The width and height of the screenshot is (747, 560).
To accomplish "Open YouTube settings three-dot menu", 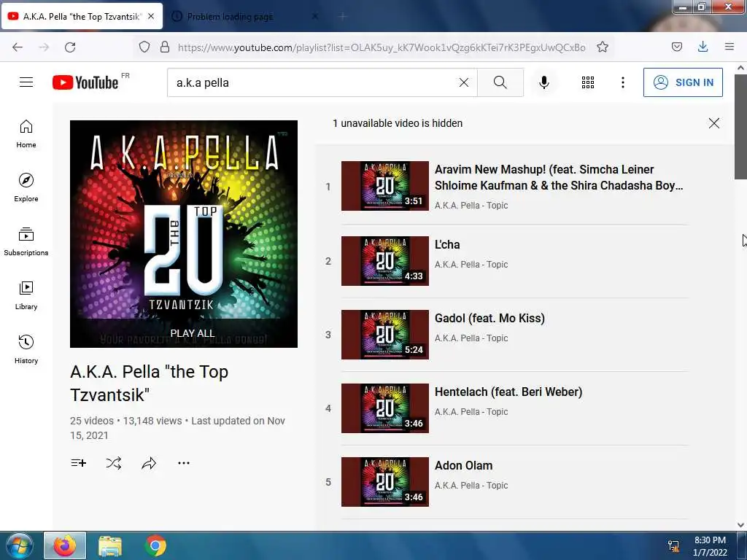I will coord(623,82).
